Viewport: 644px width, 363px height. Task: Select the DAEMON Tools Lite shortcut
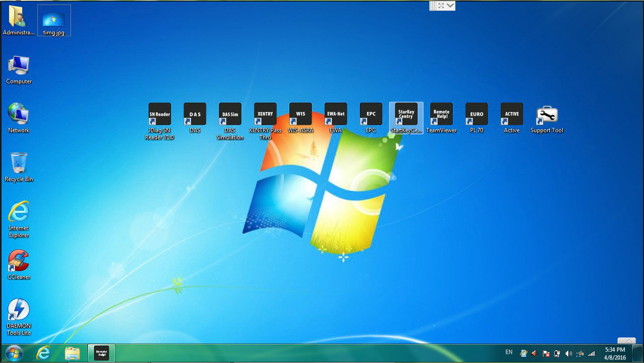(x=19, y=317)
